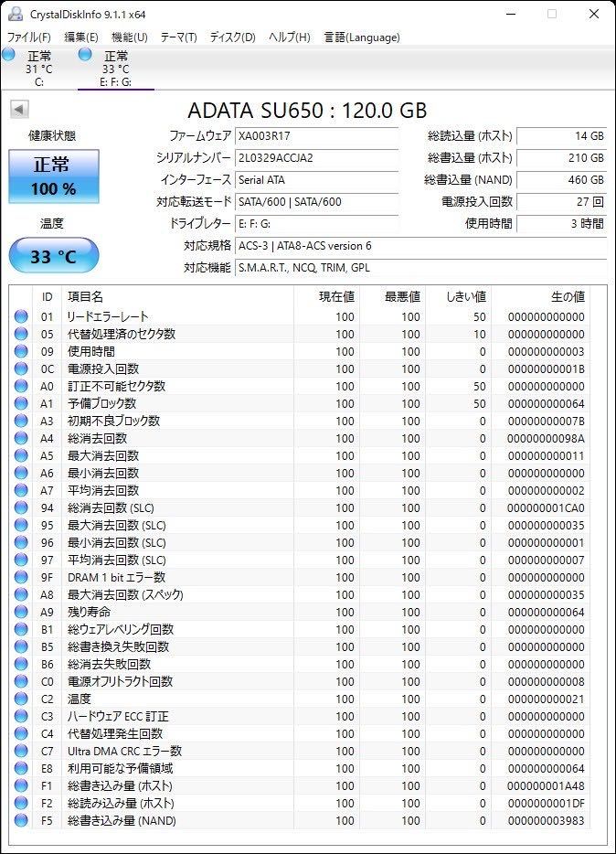Screen dimensions: 616x854
Task: Click the しきい値 column header
Action: [458, 297]
